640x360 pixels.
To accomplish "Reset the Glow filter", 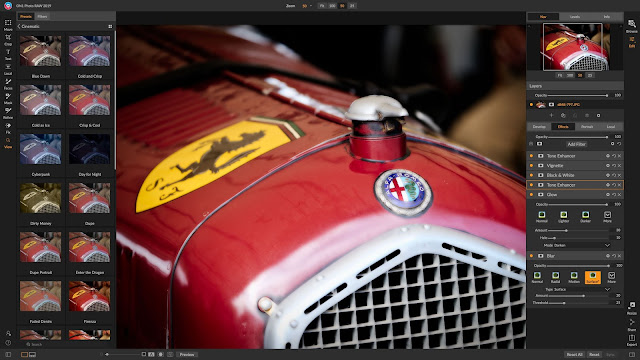I will [613, 195].
